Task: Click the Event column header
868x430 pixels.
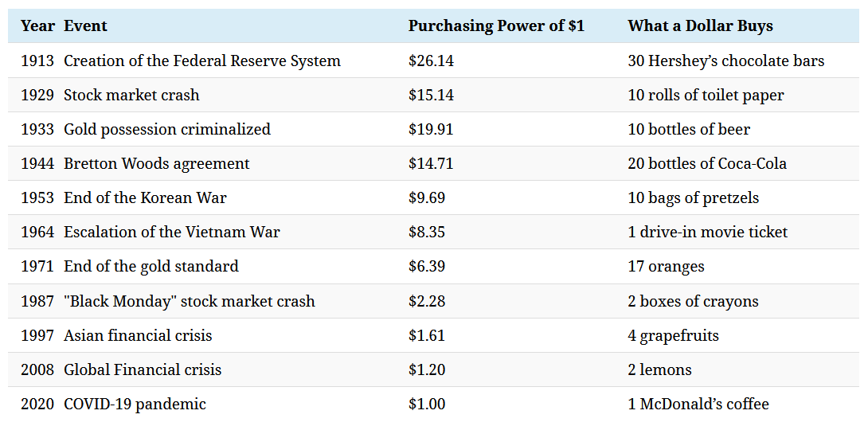Action: pos(85,26)
